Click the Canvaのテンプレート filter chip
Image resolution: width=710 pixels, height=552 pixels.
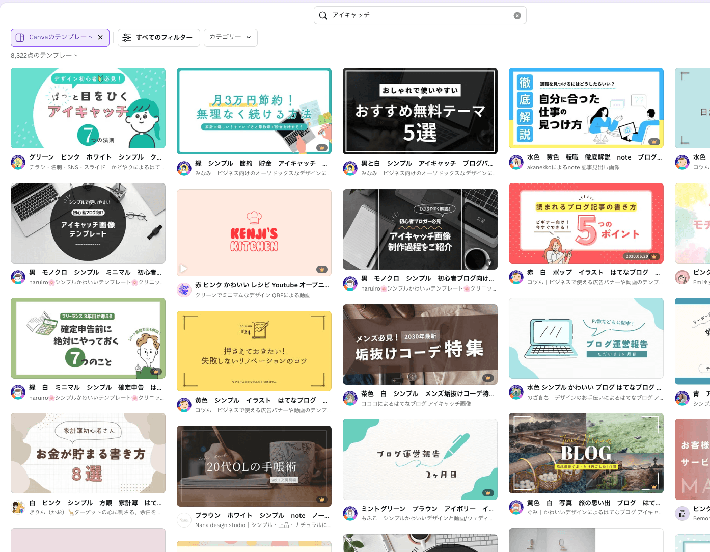(x=60, y=37)
